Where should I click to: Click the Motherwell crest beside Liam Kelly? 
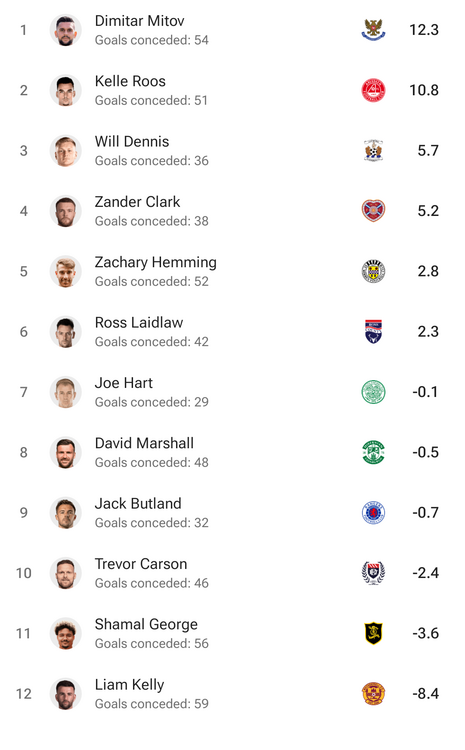(x=373, y=694)
